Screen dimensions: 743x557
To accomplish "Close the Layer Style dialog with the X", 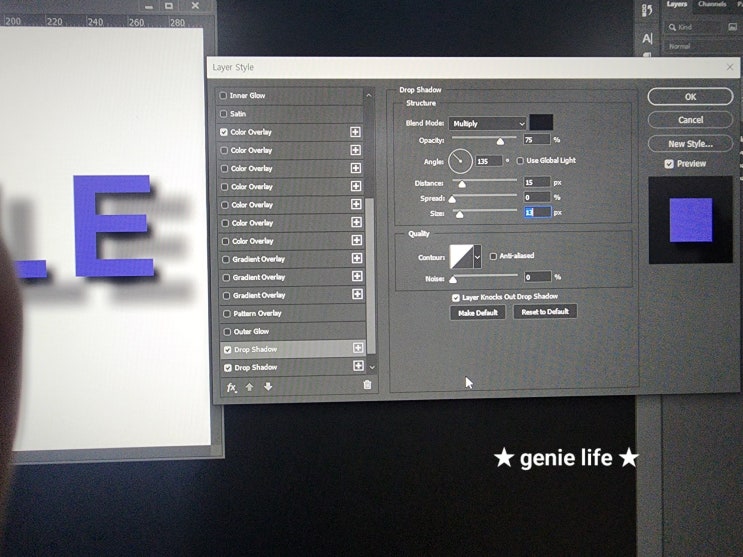I will pos(730,67).
